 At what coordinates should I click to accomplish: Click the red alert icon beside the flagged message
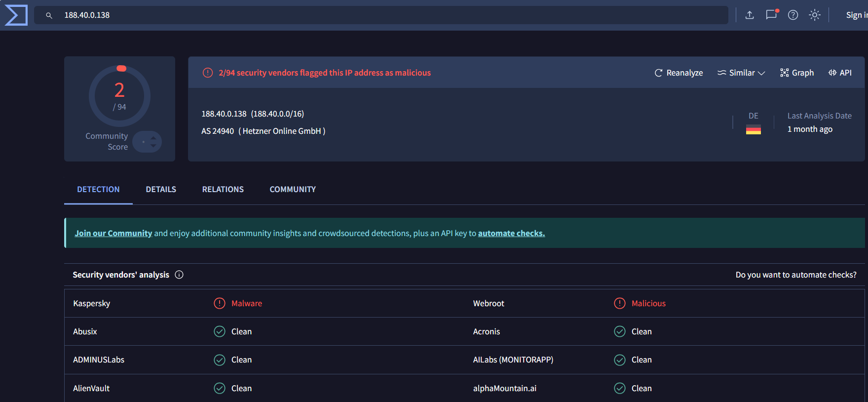point(208,73)
